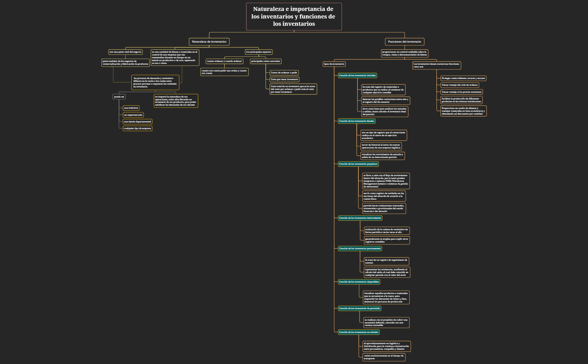Viewport: 588px width, 364px height.
Task: Select 'Función de los inventarios finales' node
Action: pos(356,121)
